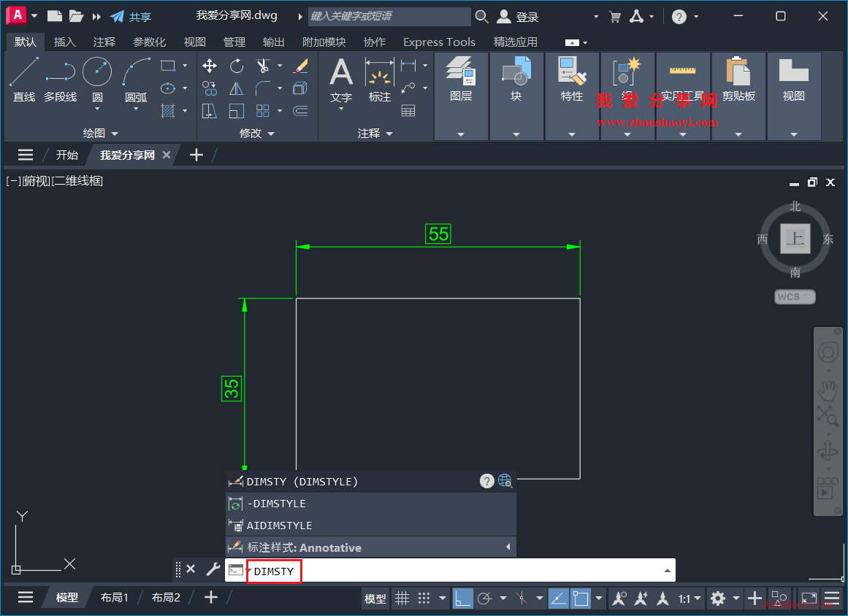Activate the Rotate tool
This screenshot has height=616, width=848.
pyautogui.click(x=237, y=66)
